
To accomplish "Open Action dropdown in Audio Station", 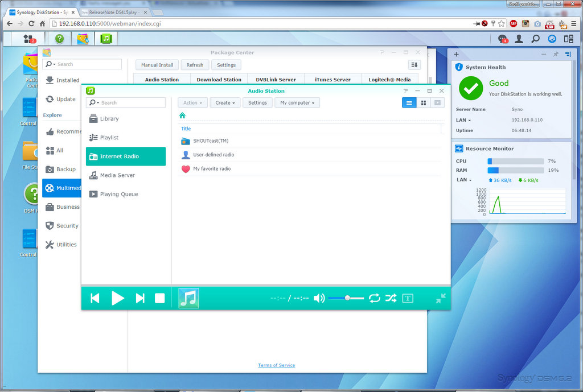I will point(192,103).
